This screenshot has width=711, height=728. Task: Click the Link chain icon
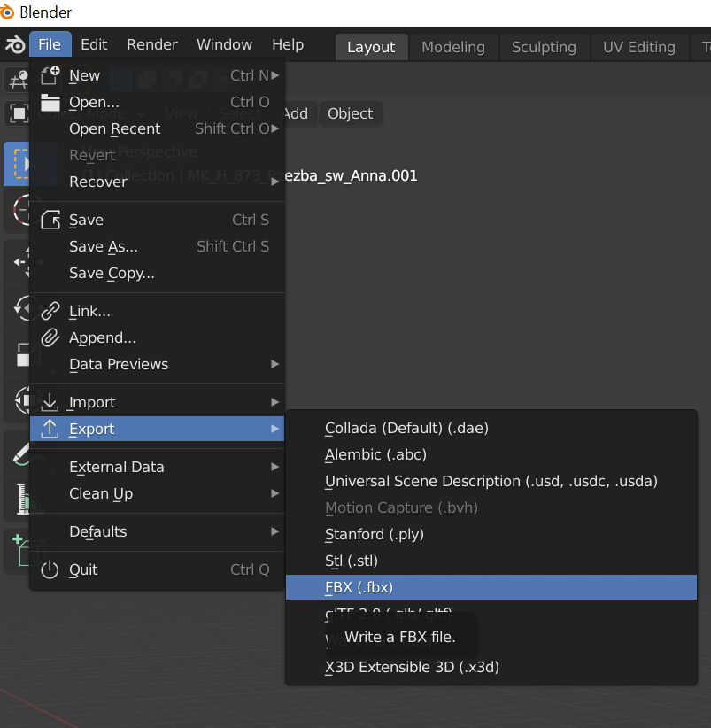tap(50, 311)
